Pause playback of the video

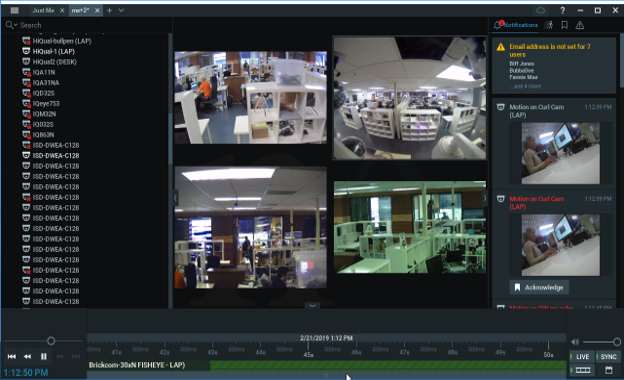pyautogui.click(x=43, y=357)
